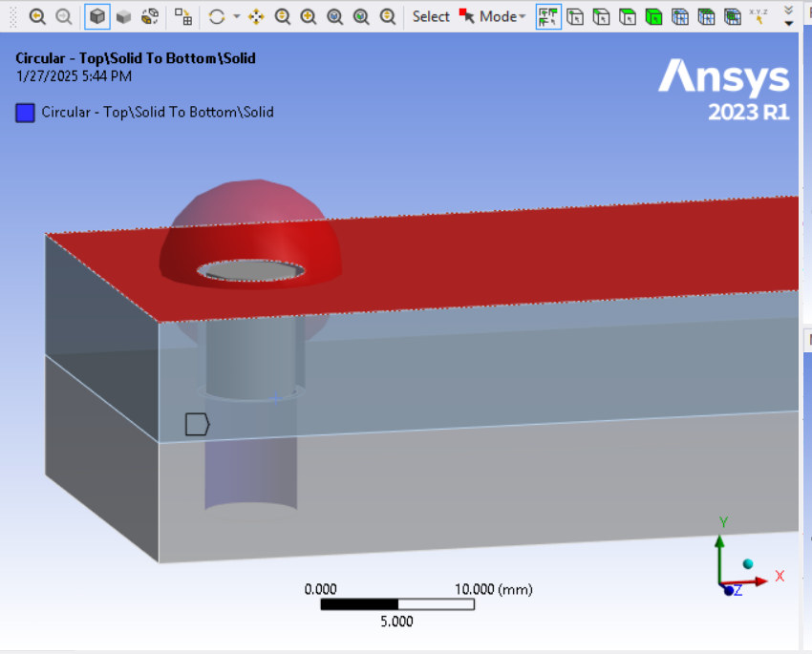The width and height of the screenshot is (812, 654).
Task: Click the Previous View icon
Action: pos(37,16)
